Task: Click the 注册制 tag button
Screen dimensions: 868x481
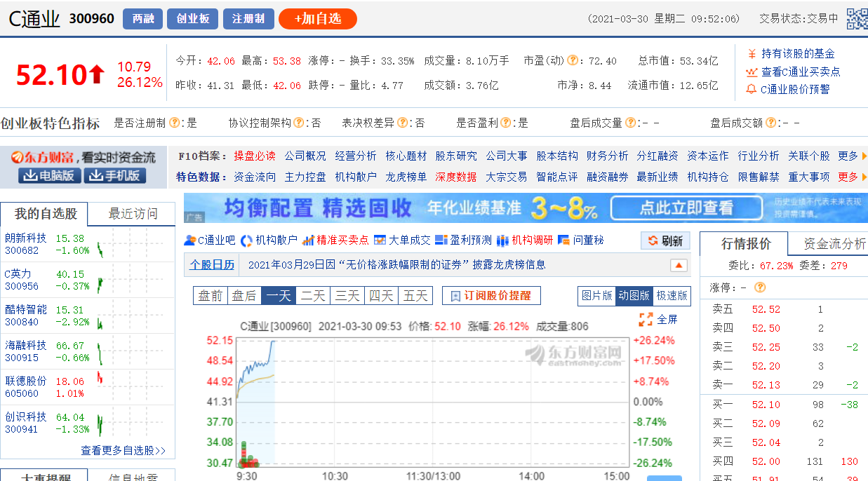Action: pos(248,19)
